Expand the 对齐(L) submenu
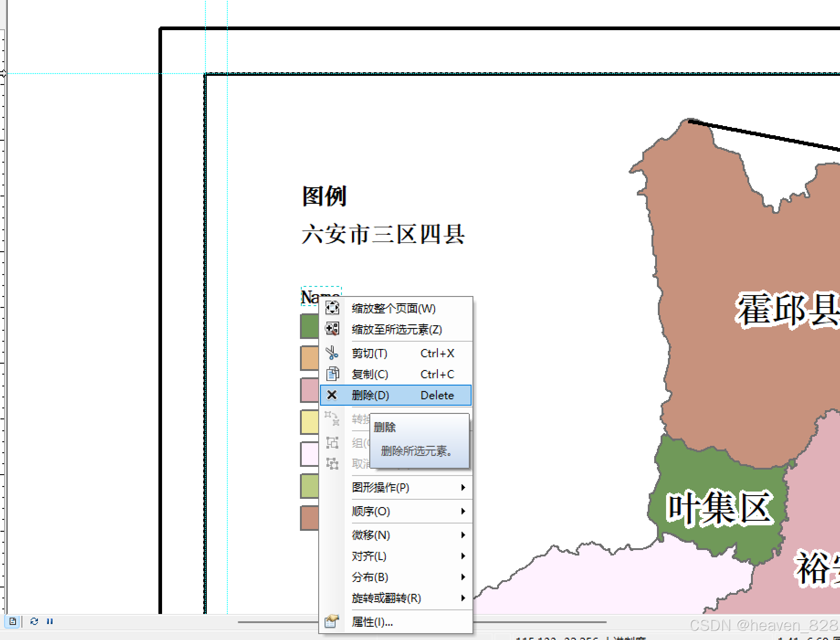 pyautogui.click(x=396, y=556)
